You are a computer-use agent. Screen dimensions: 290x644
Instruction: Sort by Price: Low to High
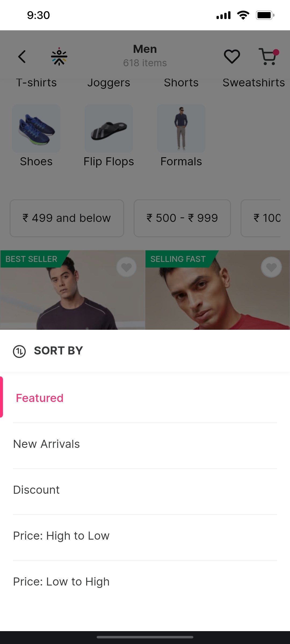click(61, 581)
